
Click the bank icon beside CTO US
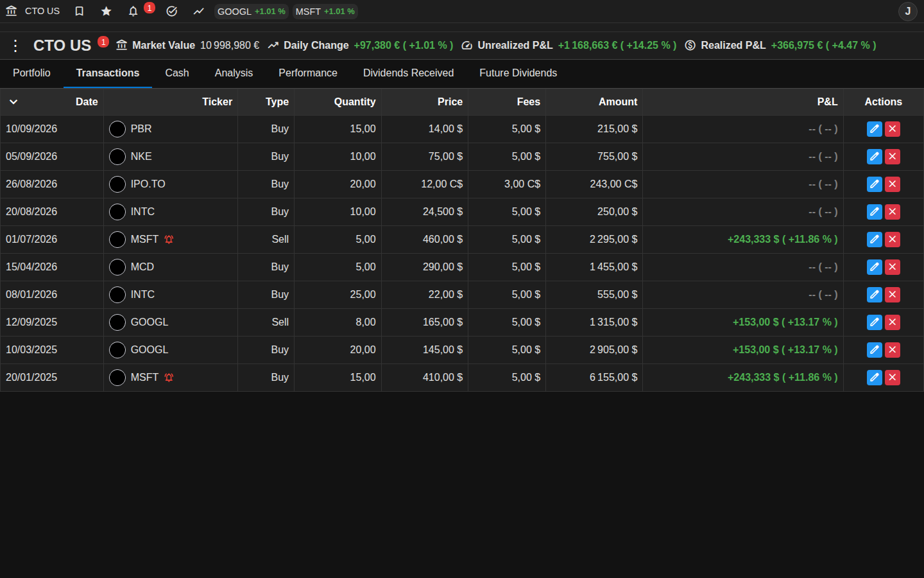point(12,11)
